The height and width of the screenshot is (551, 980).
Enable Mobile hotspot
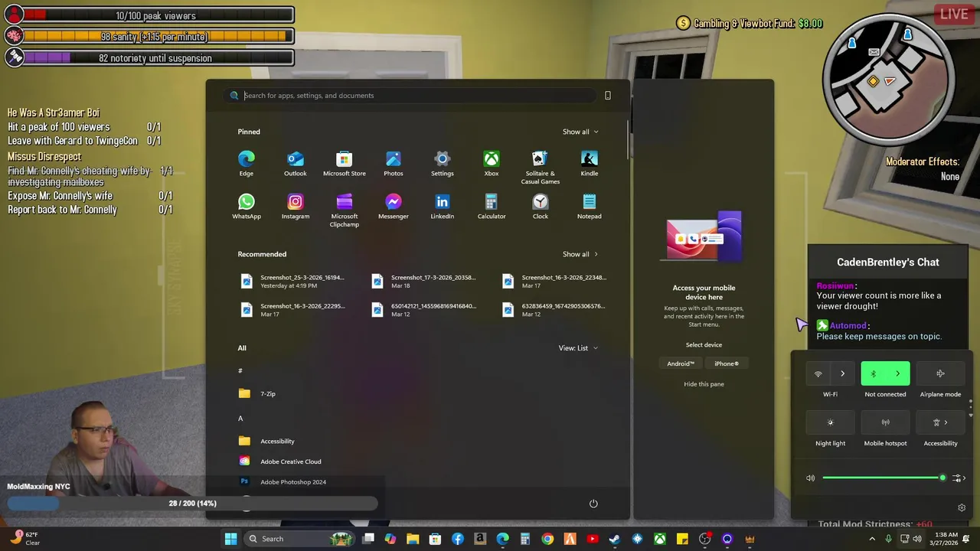[885, 422]
